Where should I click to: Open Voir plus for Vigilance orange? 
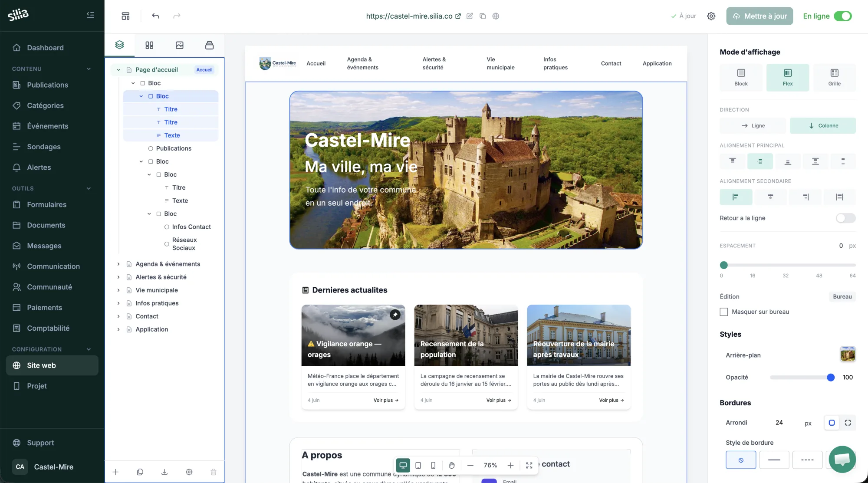[386, 400]
